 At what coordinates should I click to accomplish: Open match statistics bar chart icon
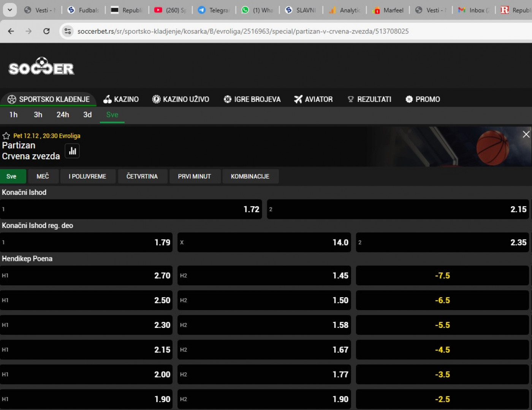[72, 151]
